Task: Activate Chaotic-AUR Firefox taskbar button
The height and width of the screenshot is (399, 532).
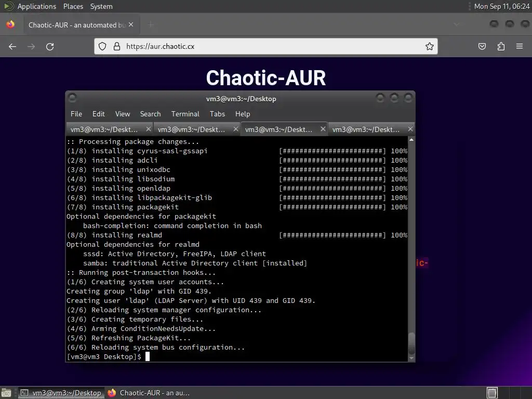Action: 149,393
